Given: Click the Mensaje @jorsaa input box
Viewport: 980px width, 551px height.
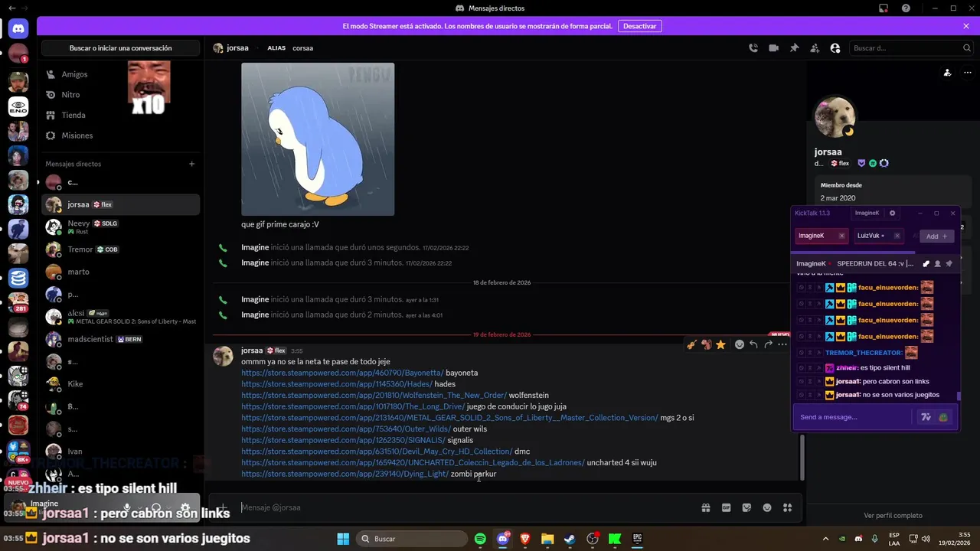Looking at the screenshot, I should pos(467,507).
